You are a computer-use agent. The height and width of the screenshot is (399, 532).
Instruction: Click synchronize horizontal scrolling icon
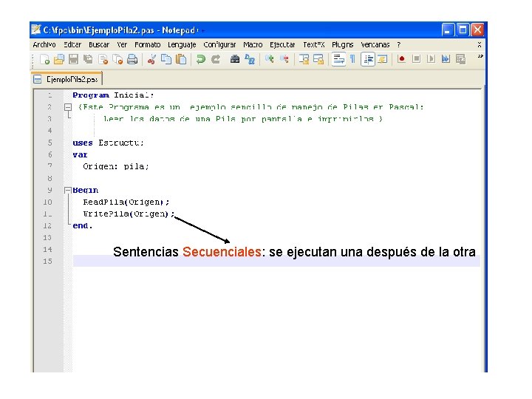(318, 59)
